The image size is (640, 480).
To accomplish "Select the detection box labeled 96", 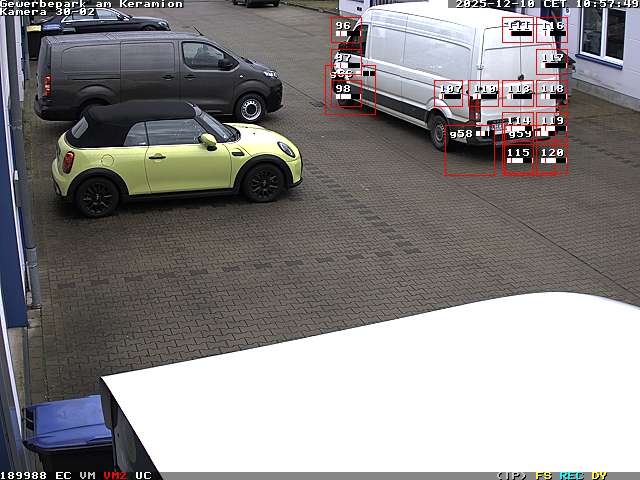I will click(x=343, y=29).
